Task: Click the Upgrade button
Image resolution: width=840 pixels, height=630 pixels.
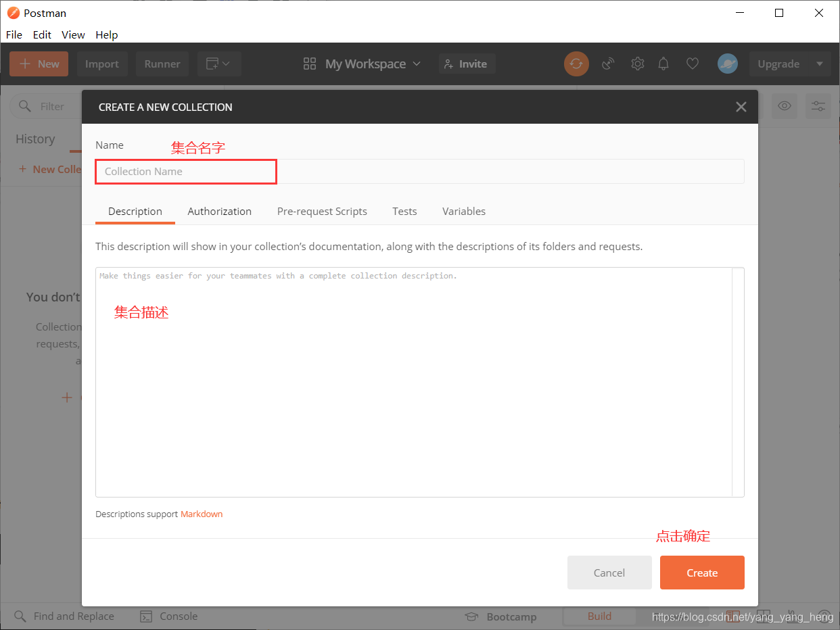Action: pyautogui.click(x=778, y=64)
